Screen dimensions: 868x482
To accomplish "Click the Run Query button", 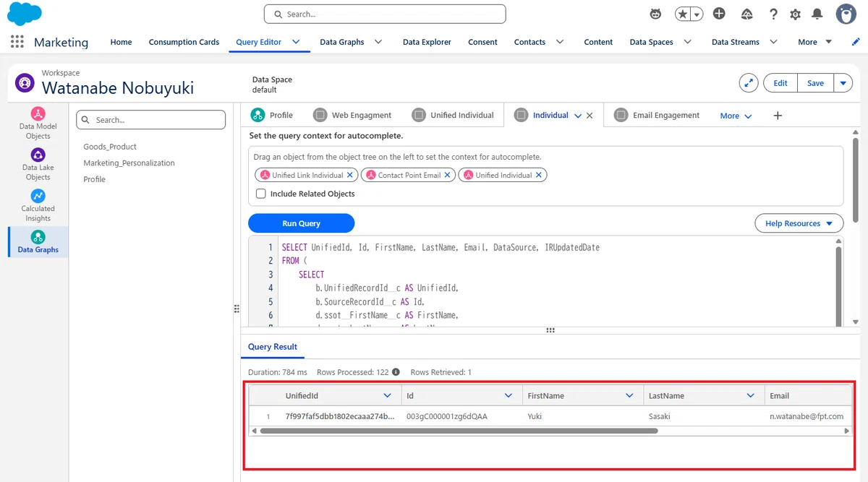I will 301,223.
